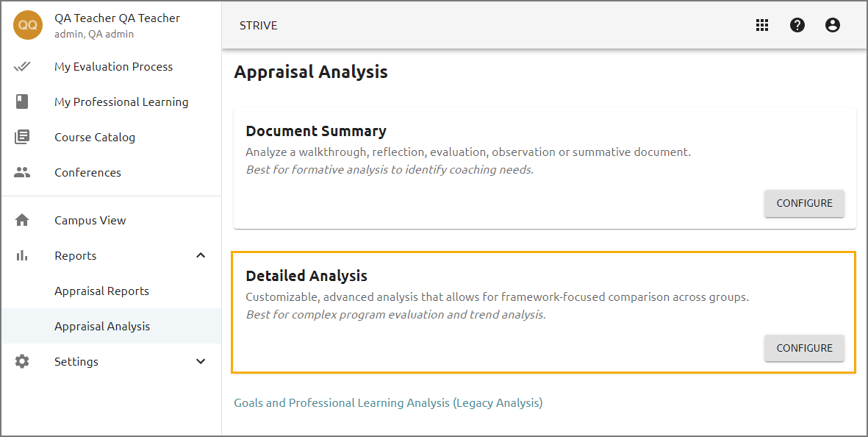
Task: Configure the Document Summary analysis
Action: (804, 203)
